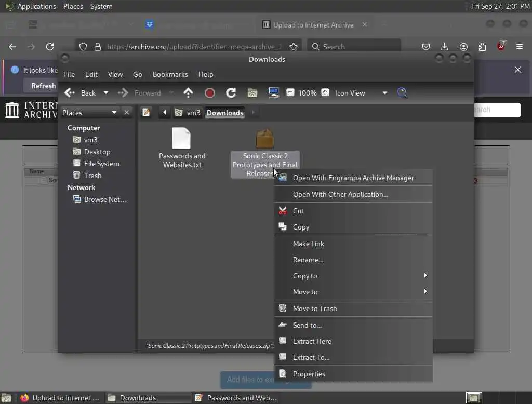
Task: Open Firefox downloads arrow icon
Action: [445, 47]
